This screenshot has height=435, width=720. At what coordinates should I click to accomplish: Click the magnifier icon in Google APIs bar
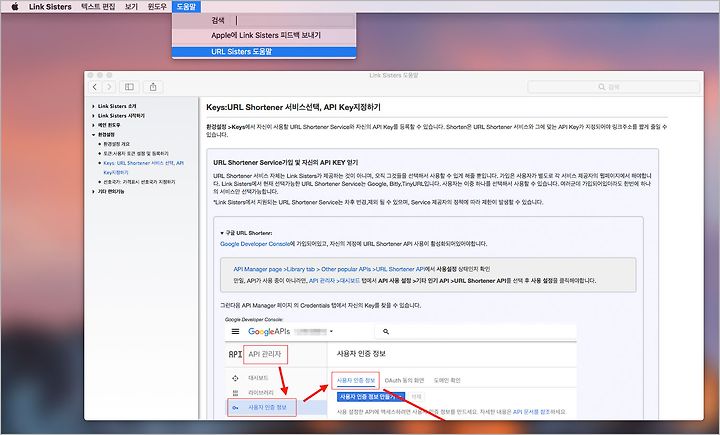(386, 331)
